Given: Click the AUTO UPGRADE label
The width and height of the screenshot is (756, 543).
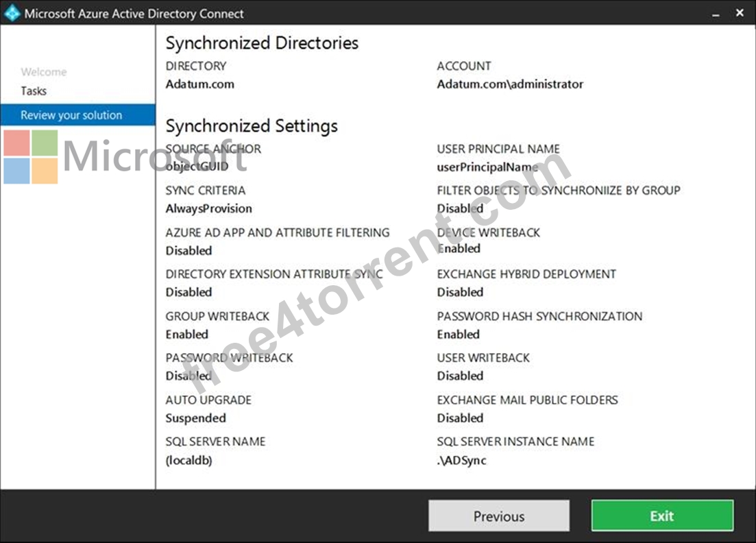Looking at the screenshot, I should pyautogui.click(x=209, y=400).
